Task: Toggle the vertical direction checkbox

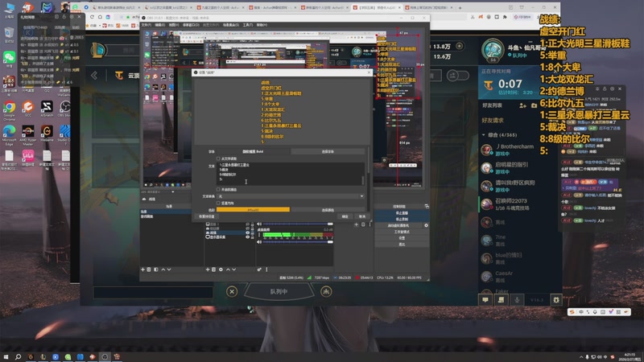Action: point(218,204)
